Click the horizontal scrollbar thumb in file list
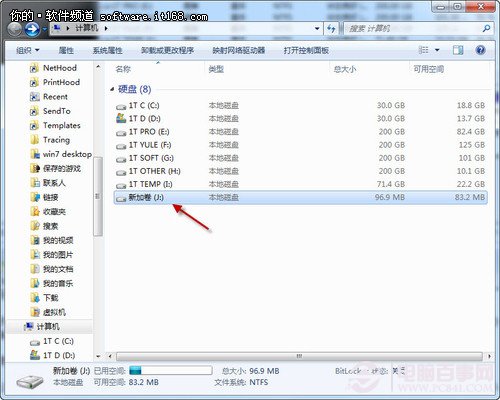500x400 pixels. click(299, 356)
